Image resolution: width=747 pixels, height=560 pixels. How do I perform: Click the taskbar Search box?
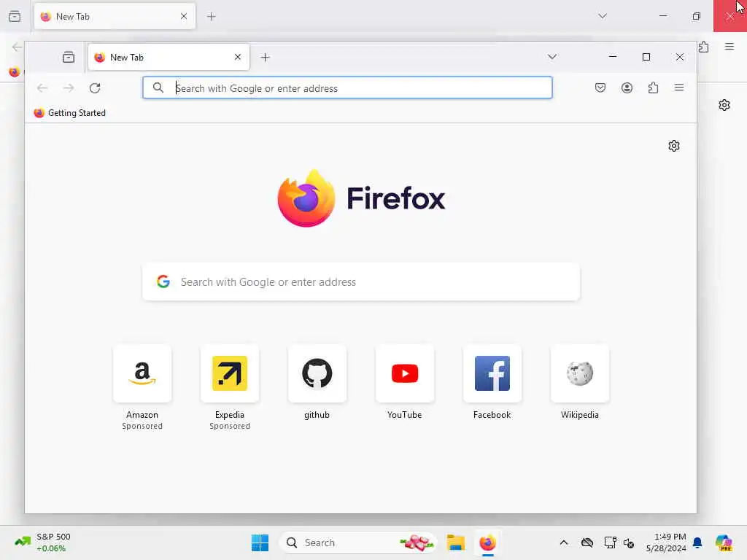click(x=358, y=542)
